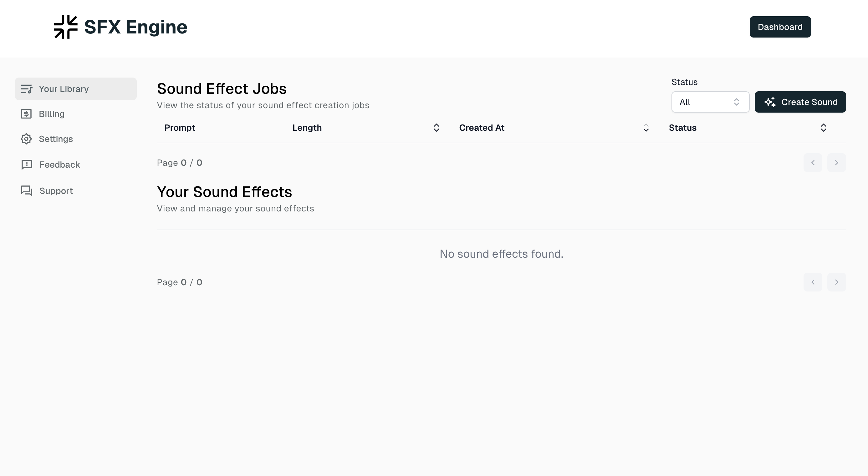Sort table by Status column arrows
The height and width of the screenshot is (476, 868).
tap(823, 128)
